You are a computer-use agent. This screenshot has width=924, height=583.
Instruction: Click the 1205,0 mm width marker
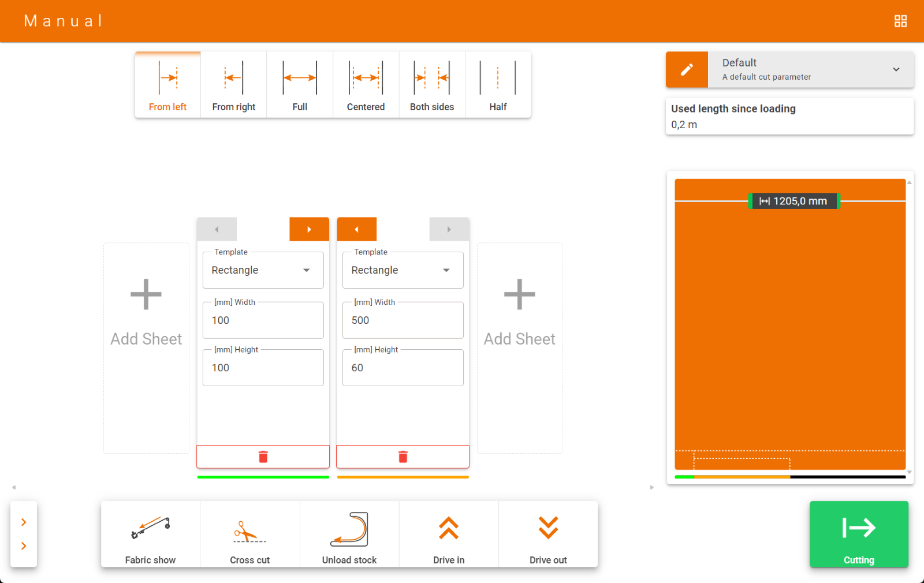pyautogui.click(x=793, y=201)
